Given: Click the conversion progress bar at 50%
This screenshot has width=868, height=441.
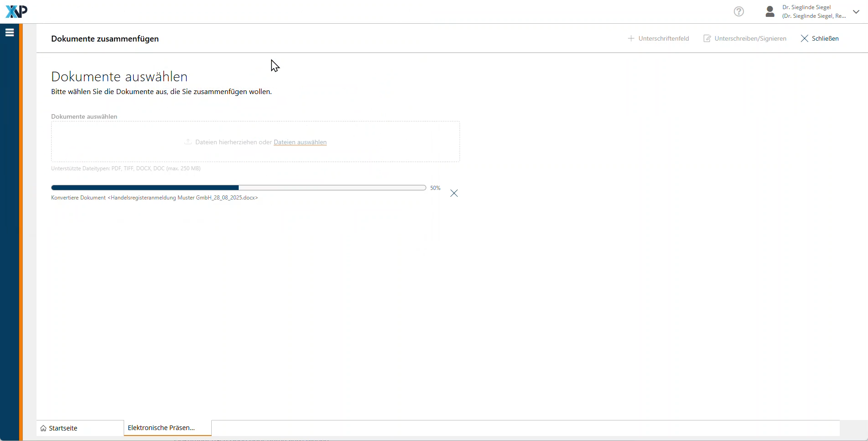Looking at the screenshot, I should [238, 188].
